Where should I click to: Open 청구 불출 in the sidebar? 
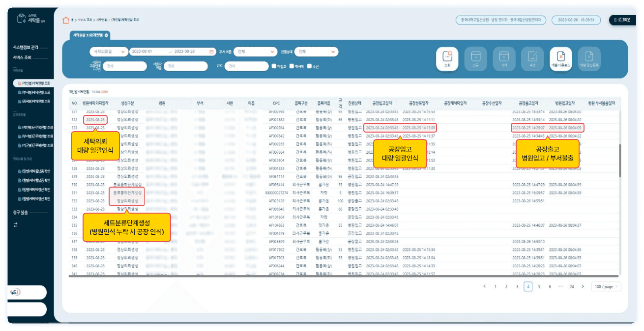click(x=21, y=213)
